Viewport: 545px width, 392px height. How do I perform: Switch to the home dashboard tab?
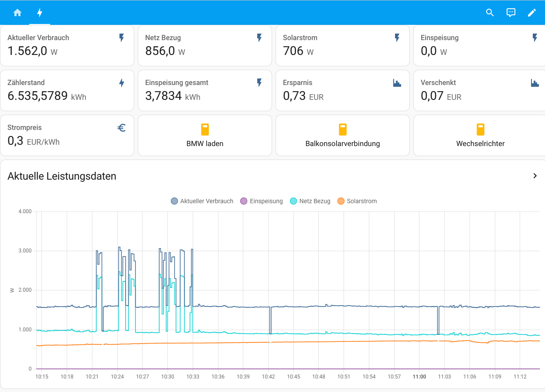coord(17,13)
